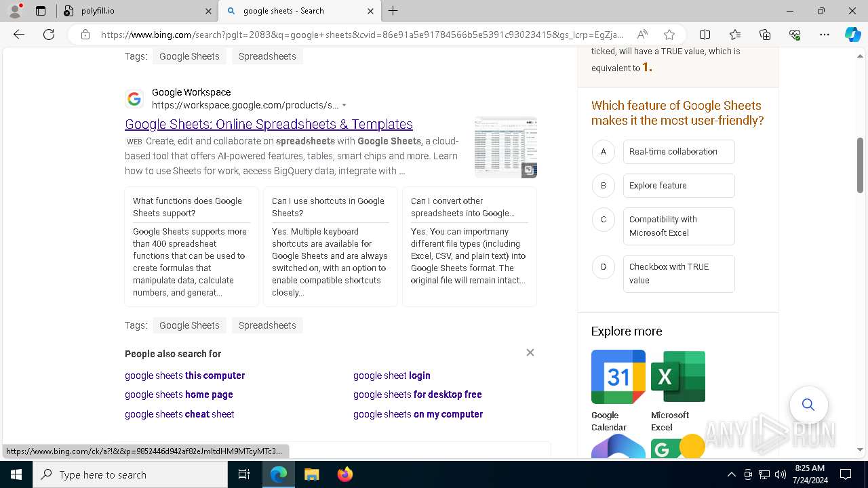Open the Windows Start menu
Screen dimensions: 868x488
click(16, 474)
